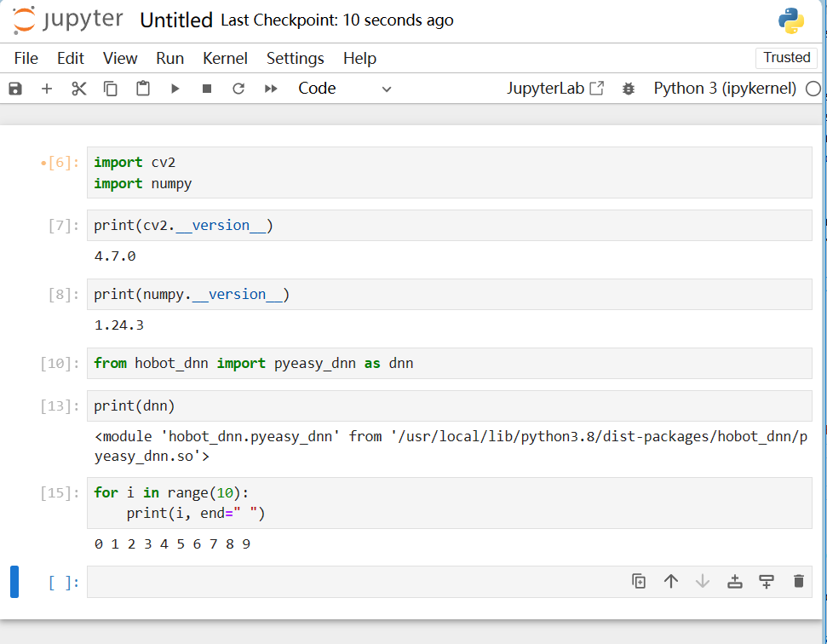Delete the active cell with trash icon

click(798, 581)
